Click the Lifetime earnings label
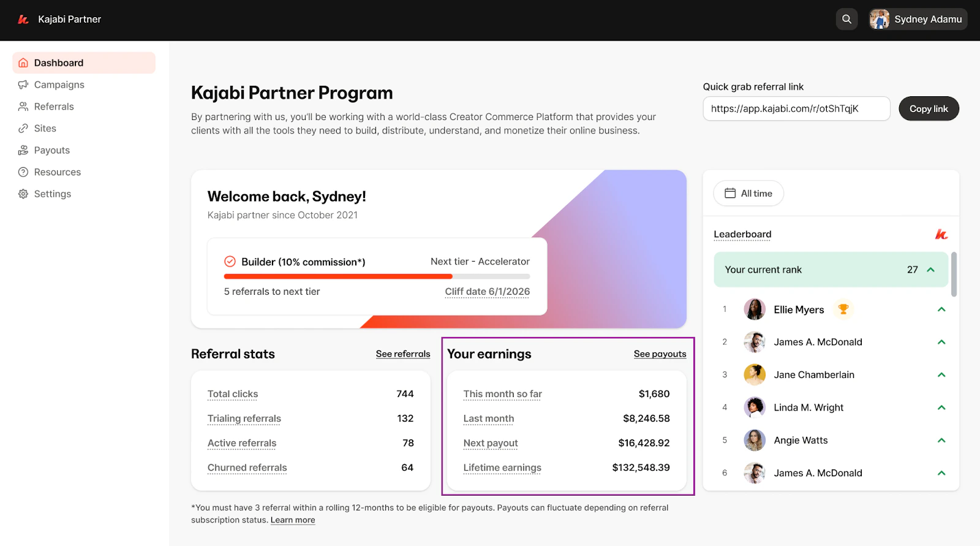Viewport: 980px width, 546px height. click(502, 468)
